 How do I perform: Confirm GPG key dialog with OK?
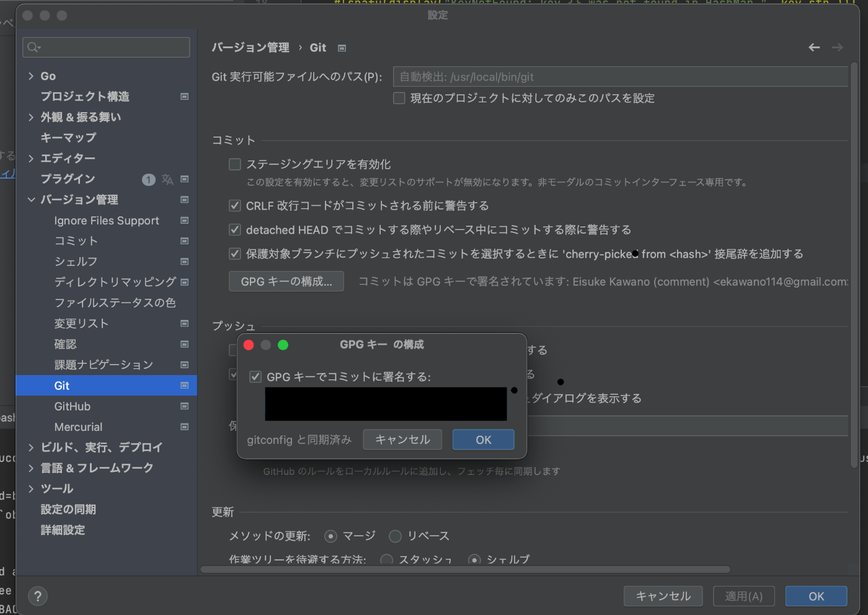tap(483, 440)
